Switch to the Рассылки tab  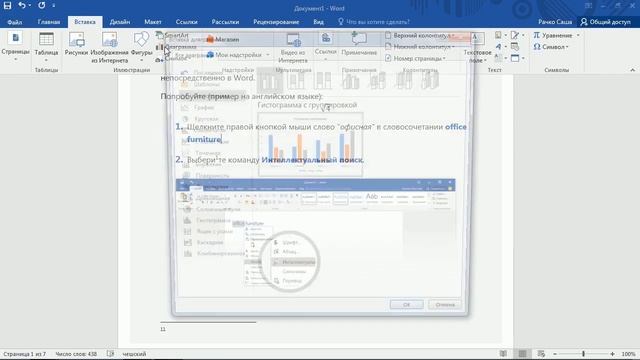225,22
